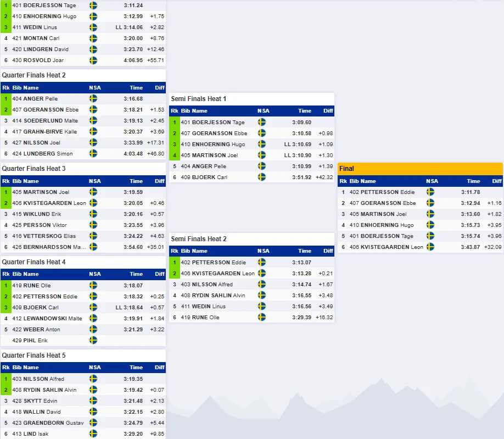The height and width of the screenshot is (439, 504).
Task: Select 419 RUNE Olle in Quarter Finals Heat 4
Action: pos(31,286)
